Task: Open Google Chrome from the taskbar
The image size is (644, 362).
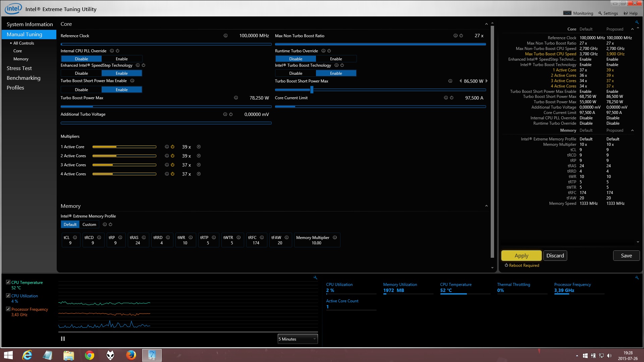Action: [90, 355]
